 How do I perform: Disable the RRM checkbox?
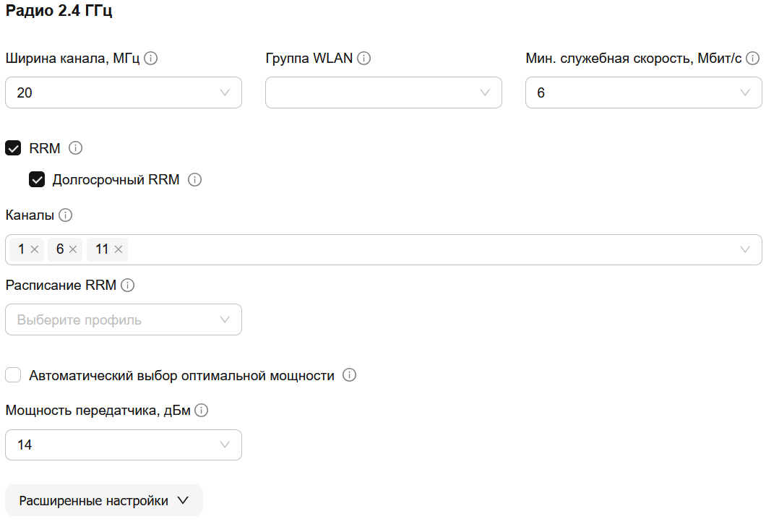coord(13,148)
